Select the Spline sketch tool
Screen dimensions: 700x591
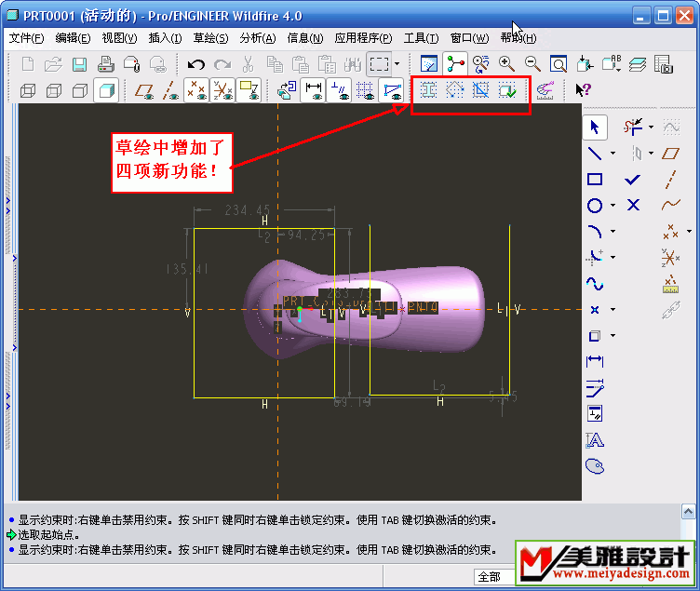(595, 284)
